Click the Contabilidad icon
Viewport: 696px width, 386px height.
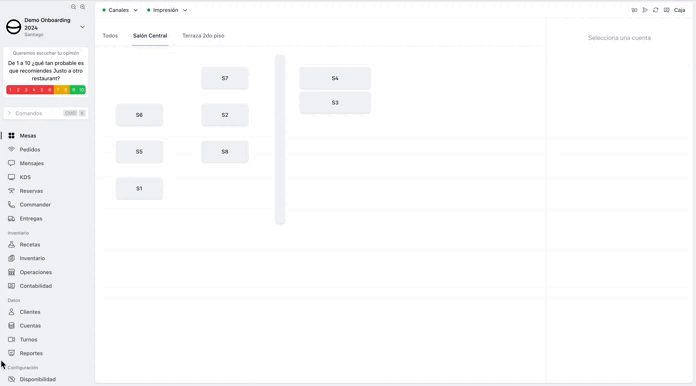pos(12,286)
